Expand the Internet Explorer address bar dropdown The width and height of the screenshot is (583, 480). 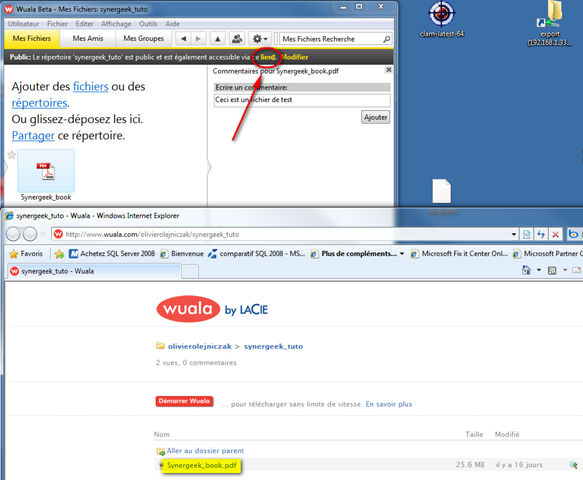(513, 234)
